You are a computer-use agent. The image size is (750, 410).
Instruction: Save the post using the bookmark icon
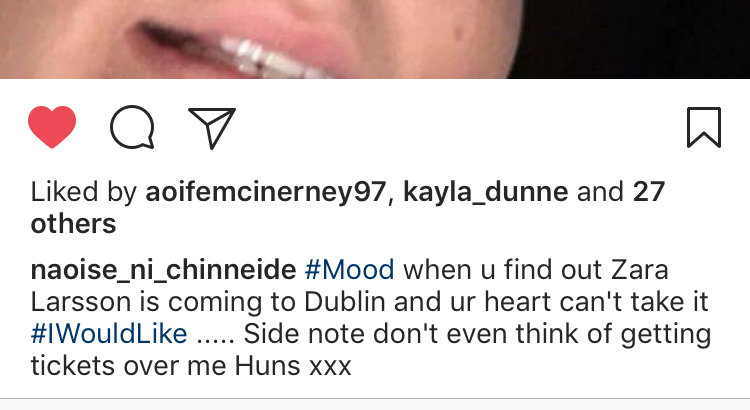click(x=704, y=128)
